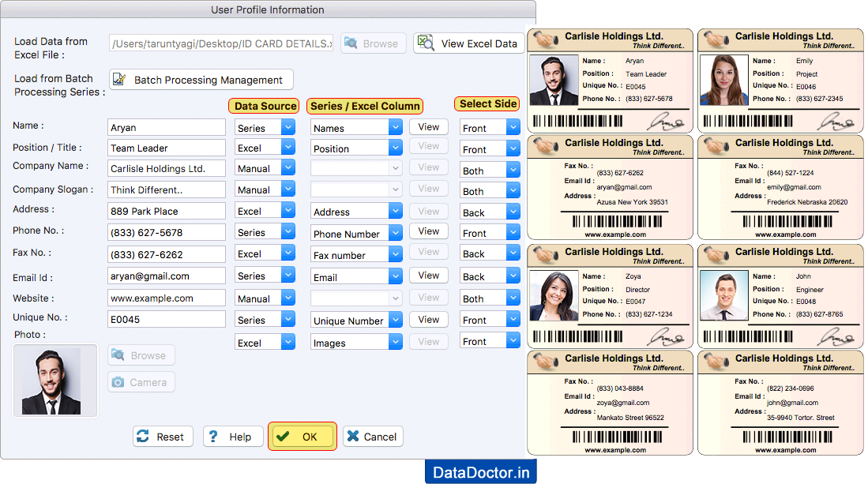The image size is (868, 484).
Task: Confirm settings with the OK checkmark
Action: (x=302, y=436)
